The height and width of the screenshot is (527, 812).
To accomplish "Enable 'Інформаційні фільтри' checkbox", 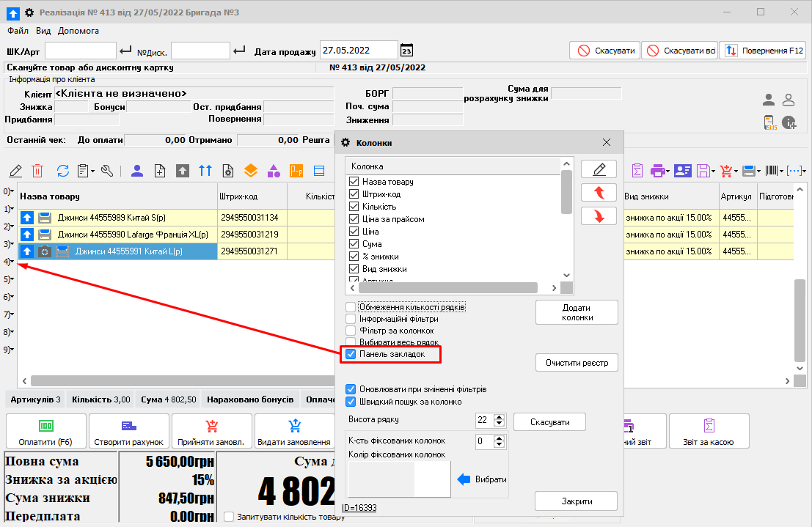I will pos(351,319).
